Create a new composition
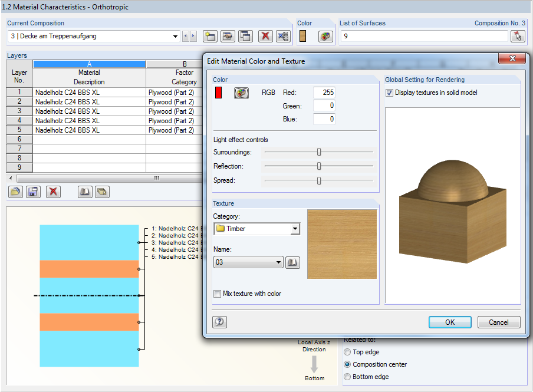 210,36
